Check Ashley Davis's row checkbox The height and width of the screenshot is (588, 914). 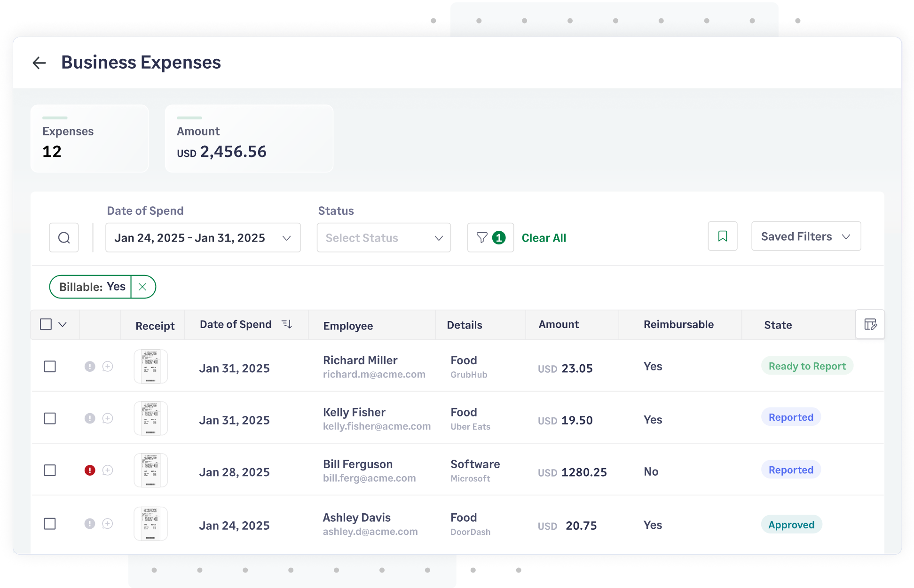click(50, 524)
